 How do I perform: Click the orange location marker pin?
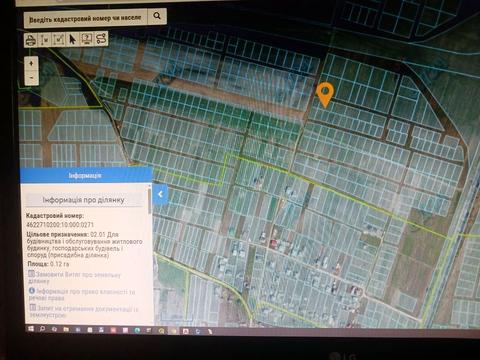(325, 95)
